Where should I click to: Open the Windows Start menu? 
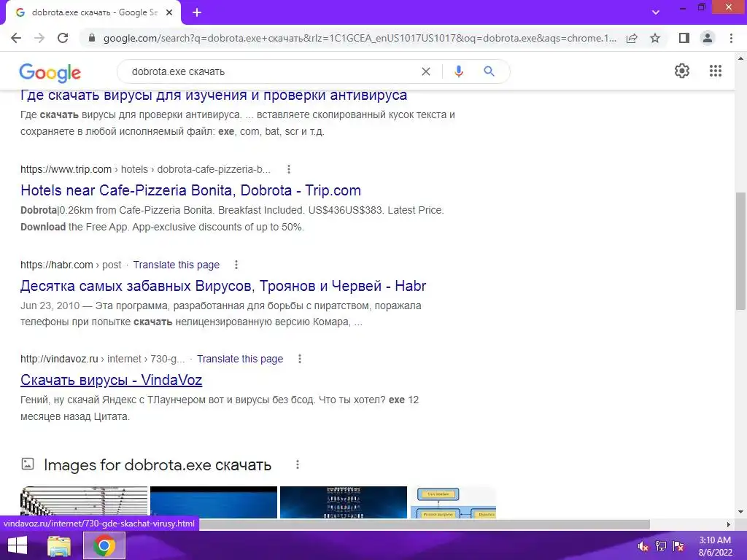[x=18, y=545]
